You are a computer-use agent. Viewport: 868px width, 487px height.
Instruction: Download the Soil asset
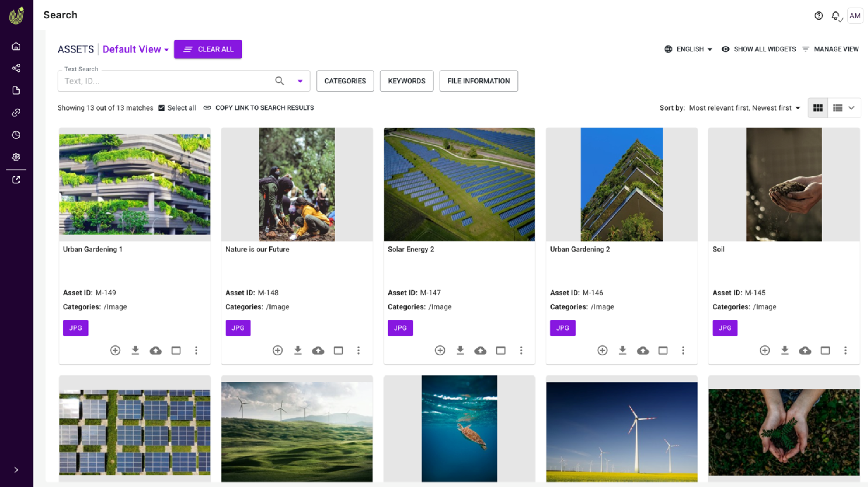coord(785,350)
